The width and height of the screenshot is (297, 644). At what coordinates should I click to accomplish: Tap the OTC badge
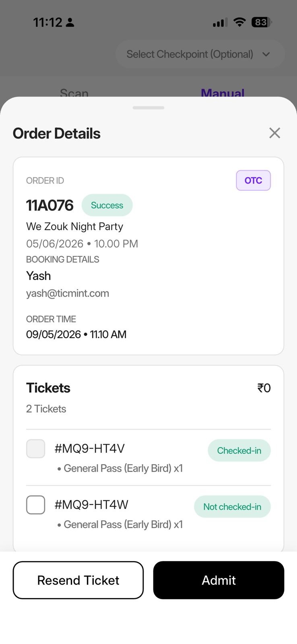(253, 180)
